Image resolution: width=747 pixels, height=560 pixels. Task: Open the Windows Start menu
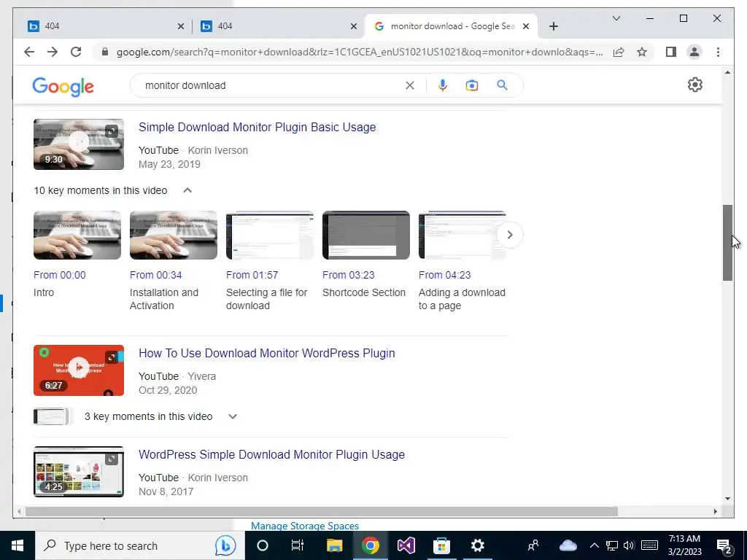pos(18,545)
